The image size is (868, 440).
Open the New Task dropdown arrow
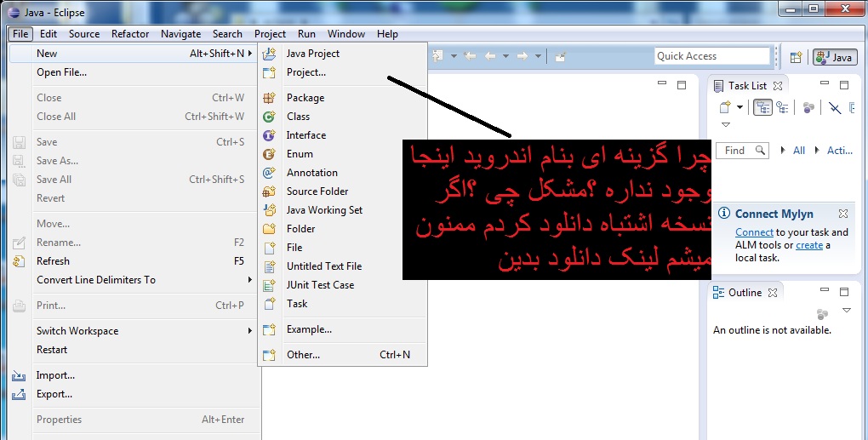click(740, 107)
